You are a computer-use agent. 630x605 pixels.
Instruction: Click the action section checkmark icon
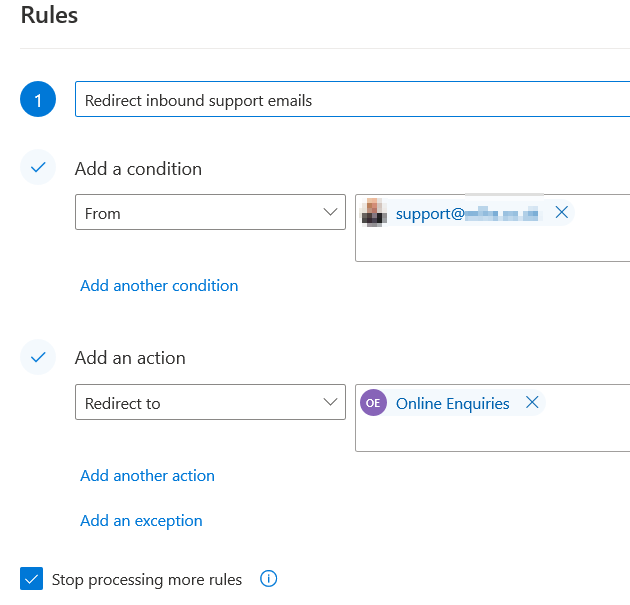[38, 357]
